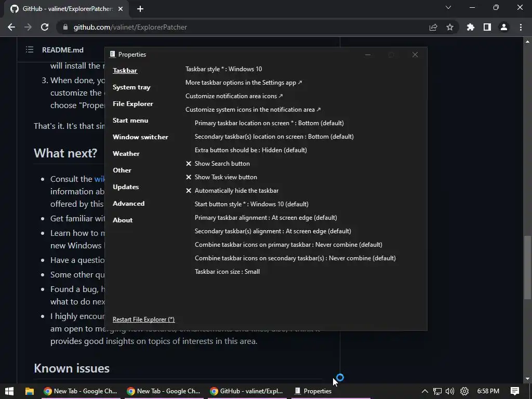
Task: Click the settings gear tray icon
Action: click(464, 391)
